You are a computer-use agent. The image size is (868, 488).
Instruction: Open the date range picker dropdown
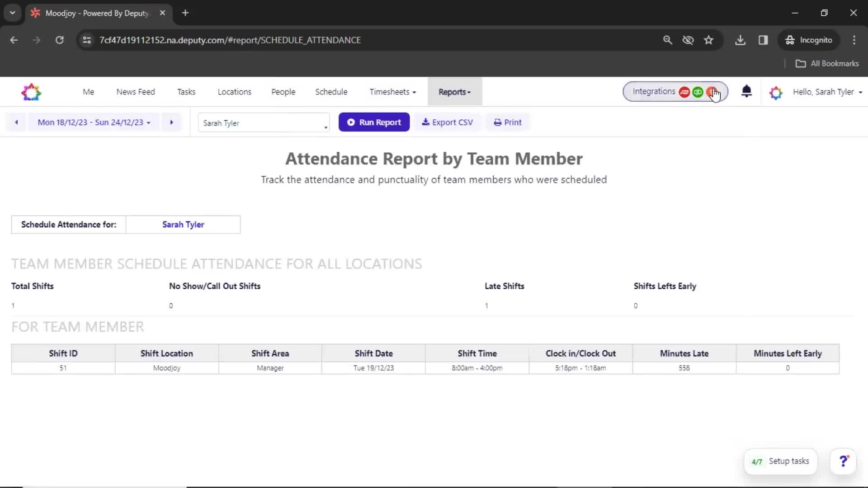point(93,122)
